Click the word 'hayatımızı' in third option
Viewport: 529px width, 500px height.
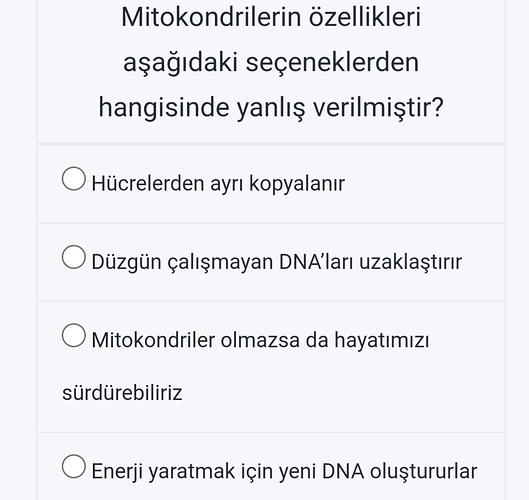(x=382, y=340)
